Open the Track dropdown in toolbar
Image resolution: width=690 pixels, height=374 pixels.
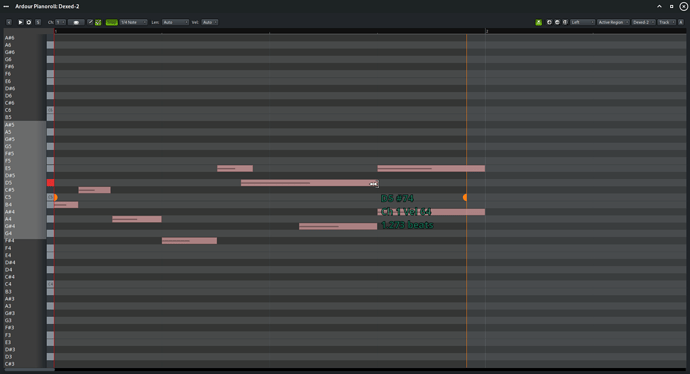(x=667, y=22)
